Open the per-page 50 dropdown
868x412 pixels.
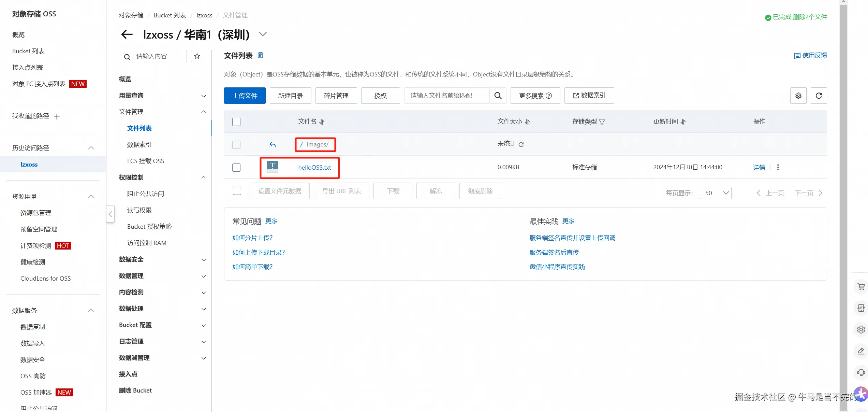(x=715, y=193)
